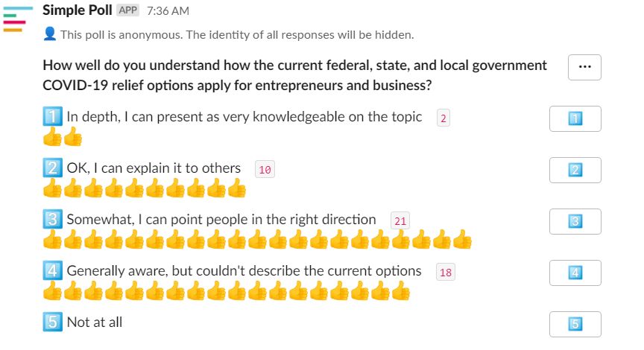Click the vote count badge showing 2
644x350 pixels.
[443, 118]
